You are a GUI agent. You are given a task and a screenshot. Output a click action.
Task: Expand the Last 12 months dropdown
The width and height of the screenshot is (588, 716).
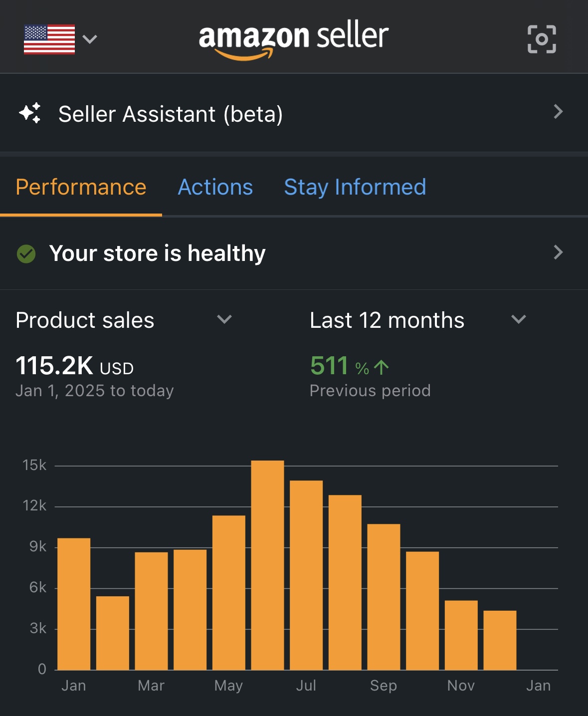[x=519, y=319]
